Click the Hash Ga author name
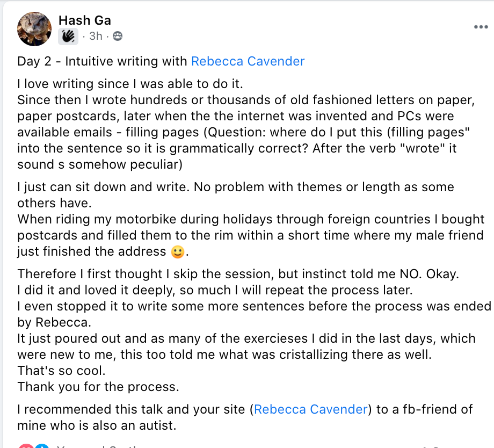 [x=85, y=20]
